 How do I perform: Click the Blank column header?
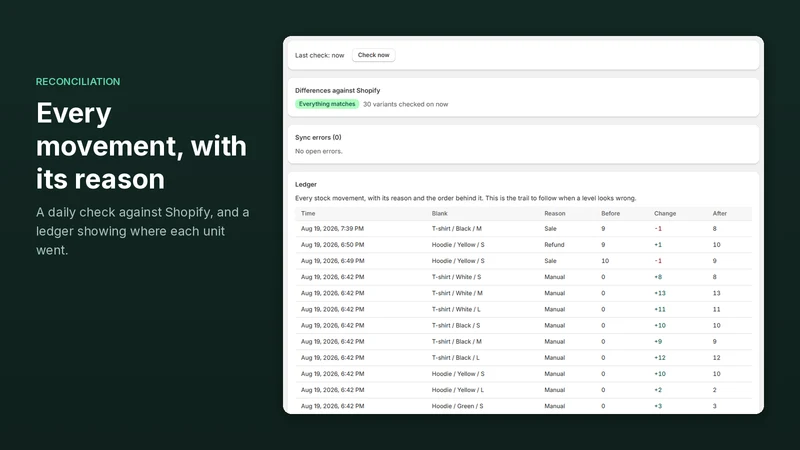pyautogui.click(x=439, y=213)
